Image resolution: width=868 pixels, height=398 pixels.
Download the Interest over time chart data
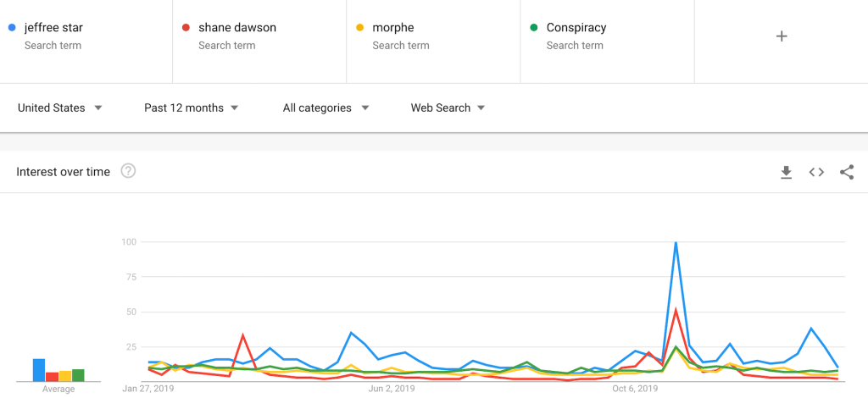[x=786, y=172]
